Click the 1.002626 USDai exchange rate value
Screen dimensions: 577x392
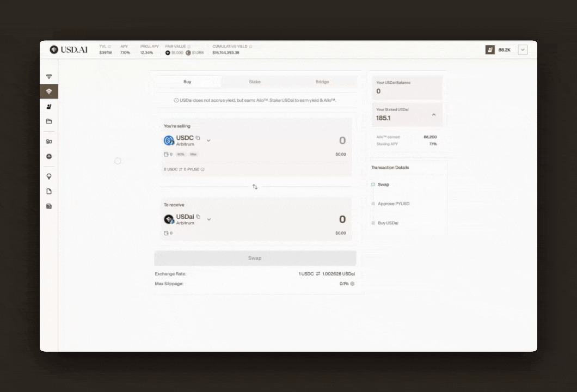coord(339,274)
